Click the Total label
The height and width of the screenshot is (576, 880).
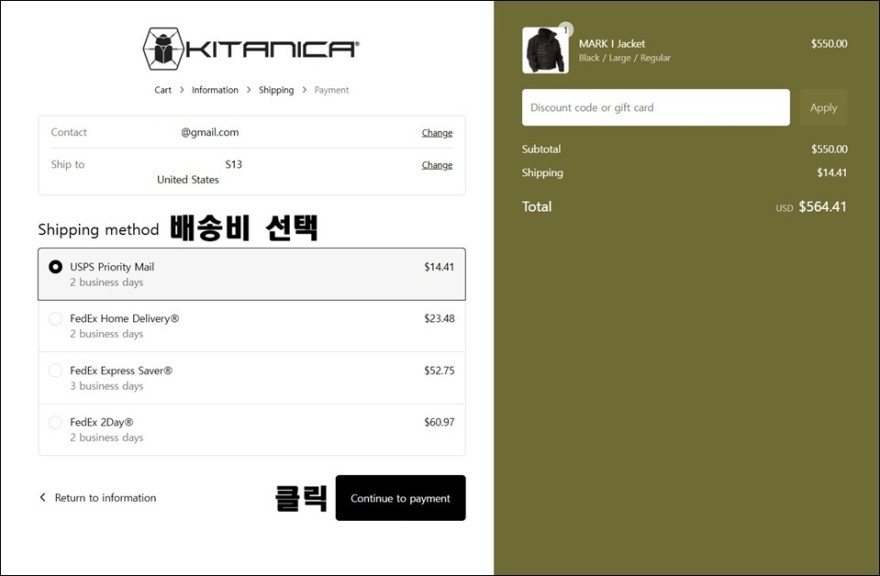[537, 207]
